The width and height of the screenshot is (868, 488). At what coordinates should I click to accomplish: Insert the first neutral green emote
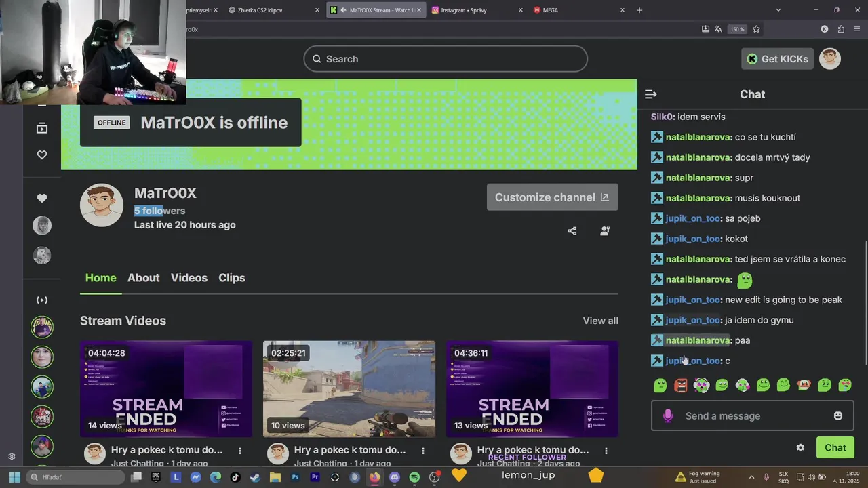tap(660, 385)
